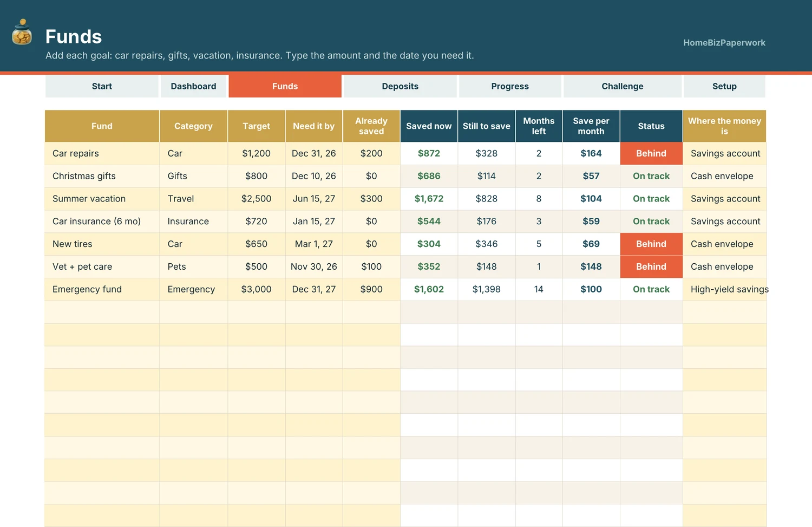
Task: Click the Months left column header
Action: click(539, 126)
